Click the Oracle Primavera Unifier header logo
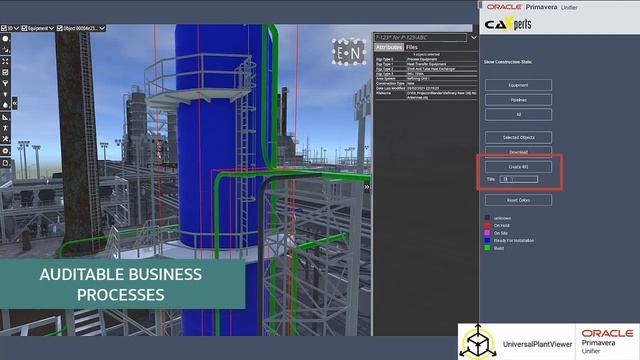Image resolution: width=640 pixels, height=360 pixels. [532, 7]
